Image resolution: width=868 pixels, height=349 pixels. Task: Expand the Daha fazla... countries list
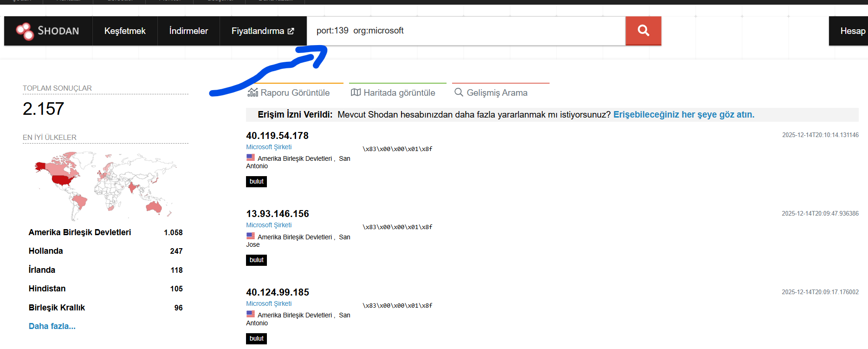[52, 326]
